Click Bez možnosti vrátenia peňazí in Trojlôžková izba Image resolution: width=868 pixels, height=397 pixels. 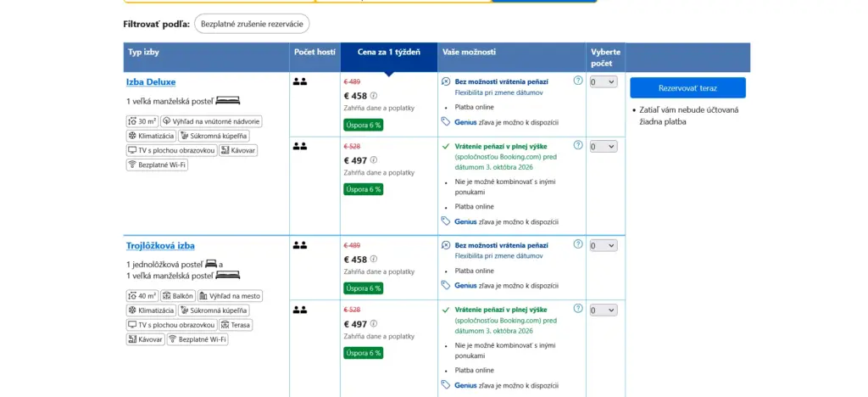pyautogui.click(x=502, y=245)
